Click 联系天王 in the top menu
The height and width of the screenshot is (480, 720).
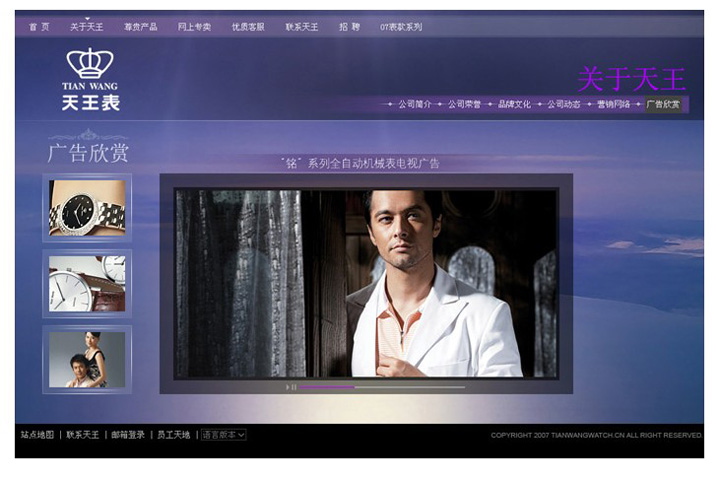point(301,27)
